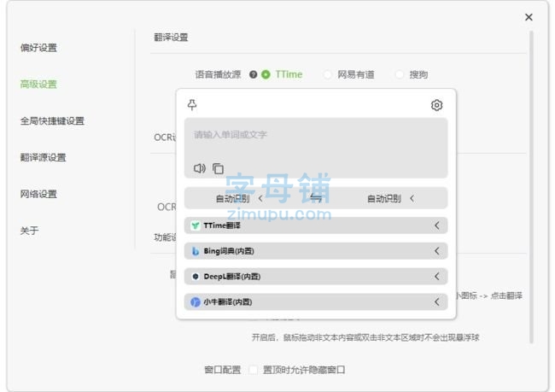The width and height of the screenshot is (555, 392).
Task: Click the TTime翻译 logo icon
Action: (x=195, y=225)
